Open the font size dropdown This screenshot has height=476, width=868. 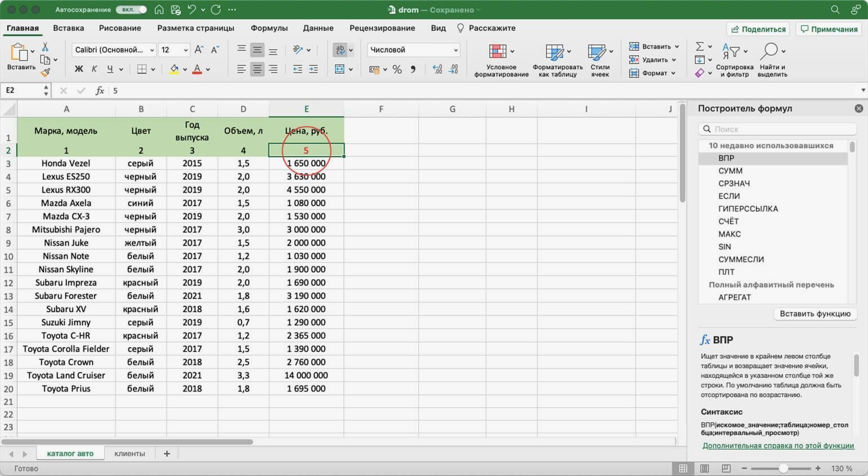[x=174, y=50]
